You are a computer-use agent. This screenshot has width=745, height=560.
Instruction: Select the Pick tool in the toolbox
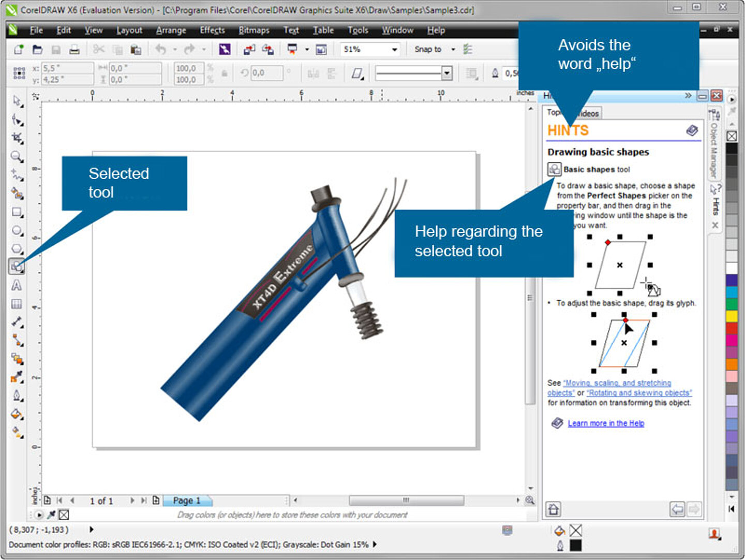(17, 100)
